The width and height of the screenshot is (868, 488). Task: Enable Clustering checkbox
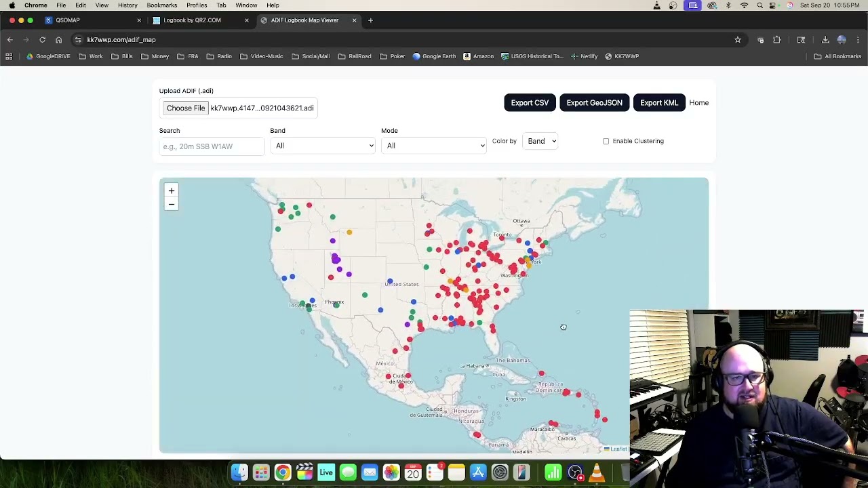(x=606, y=141)
